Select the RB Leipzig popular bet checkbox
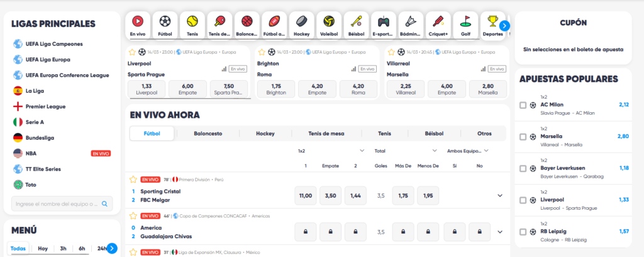 pos(523,231)
